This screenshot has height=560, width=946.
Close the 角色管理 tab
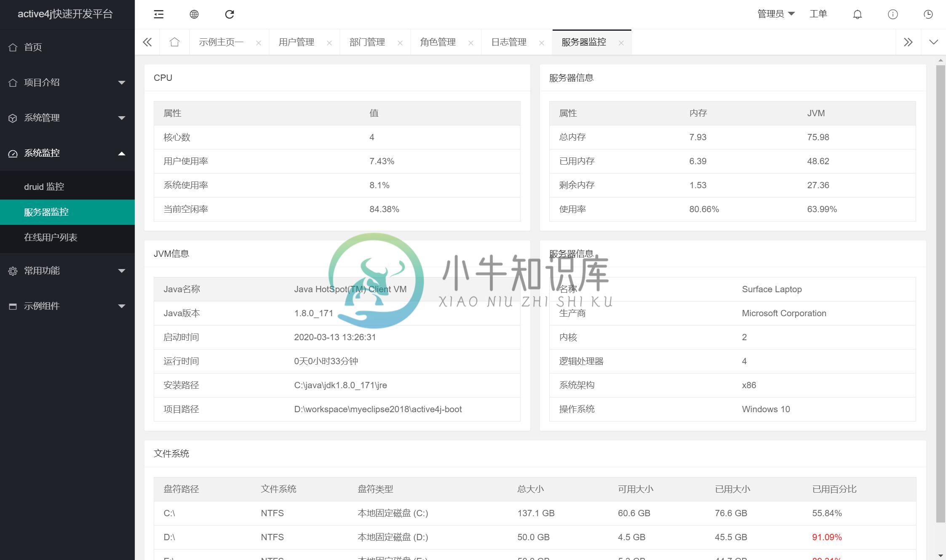pos(471,43)
